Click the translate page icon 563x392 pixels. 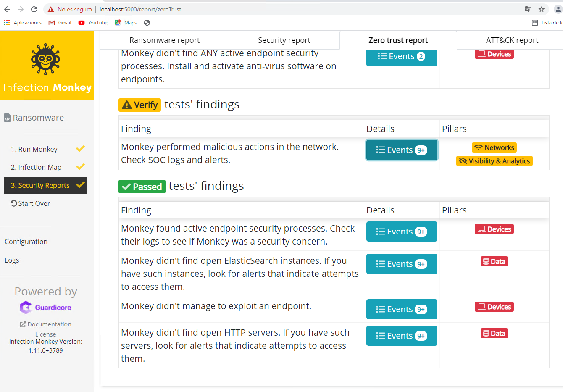click(528, 9)
